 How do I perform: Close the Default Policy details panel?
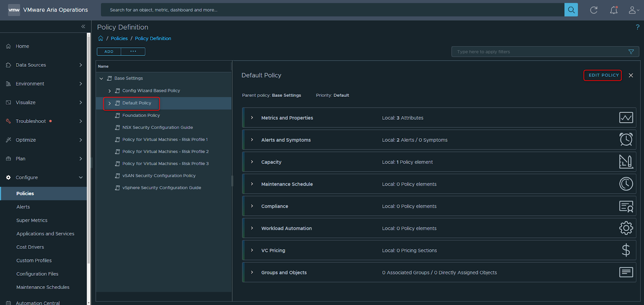[631, 76]
